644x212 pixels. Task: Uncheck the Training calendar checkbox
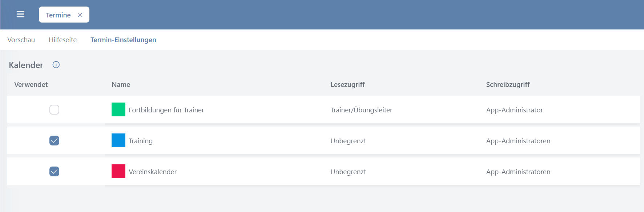[x=54, y=140]
